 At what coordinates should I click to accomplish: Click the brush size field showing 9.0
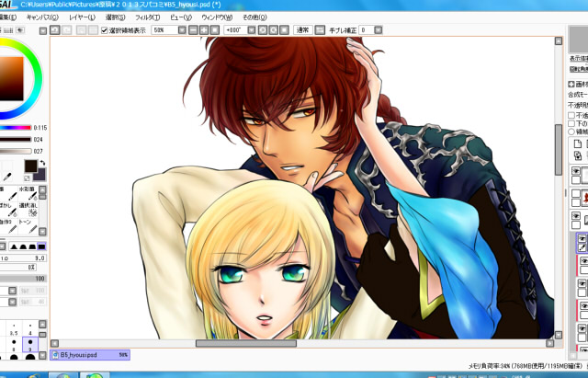coord(23,258)
